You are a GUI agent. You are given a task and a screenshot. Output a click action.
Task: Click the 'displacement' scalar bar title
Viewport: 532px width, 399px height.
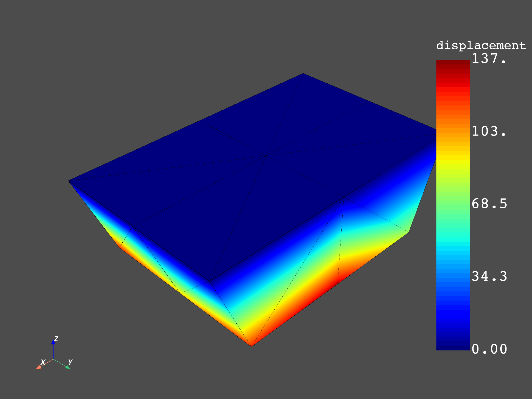pos(481,46)
